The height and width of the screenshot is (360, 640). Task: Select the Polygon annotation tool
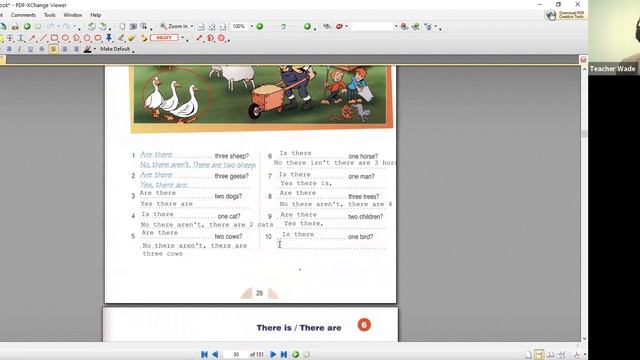[87, 38]
